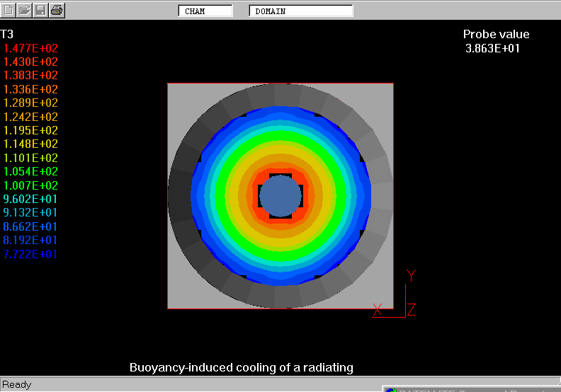Click the 9.132E+01 cyan legend value
The height and width of the screenshot is (392, 561).
click(x=31, y=213)
